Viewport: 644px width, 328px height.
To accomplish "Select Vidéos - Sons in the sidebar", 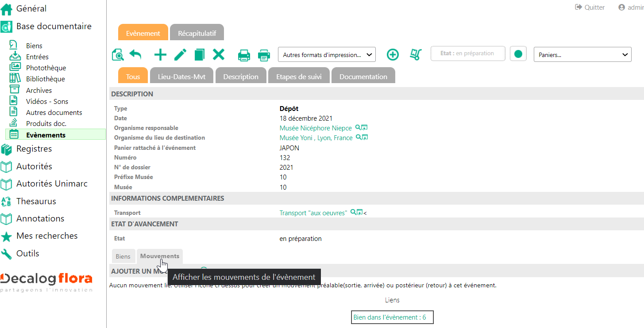I will [47, 101].
